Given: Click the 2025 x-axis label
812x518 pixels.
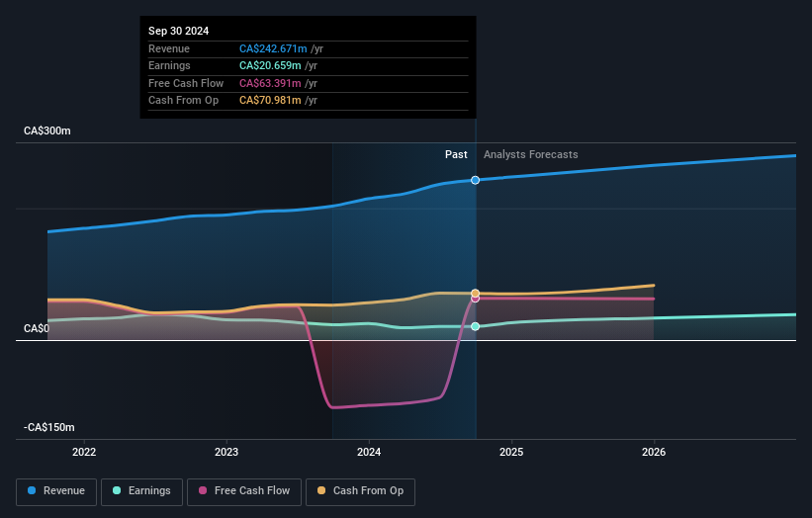Looking at the screenshot, I should pos(511,452).
